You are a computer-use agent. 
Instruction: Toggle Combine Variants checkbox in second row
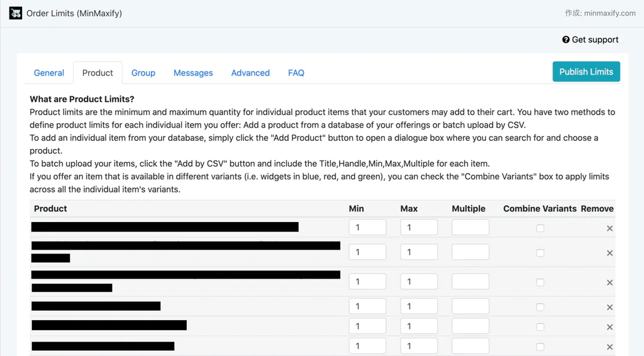(x=540, y=253)
